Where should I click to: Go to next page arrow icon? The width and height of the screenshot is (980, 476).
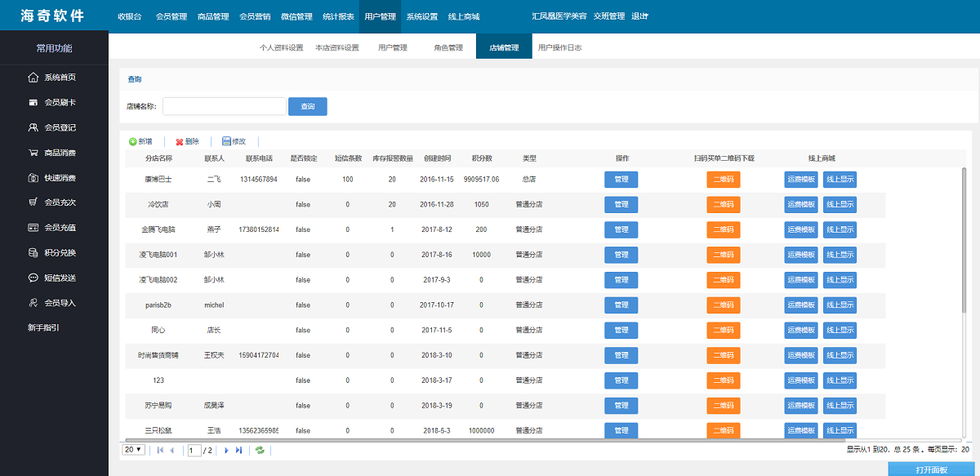click(226, 450)
